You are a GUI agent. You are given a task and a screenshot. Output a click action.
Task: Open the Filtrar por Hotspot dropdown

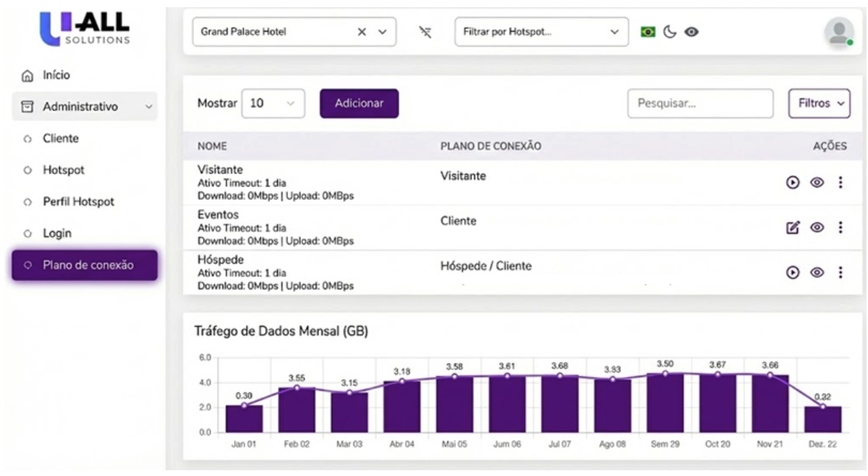pos(541,32)
